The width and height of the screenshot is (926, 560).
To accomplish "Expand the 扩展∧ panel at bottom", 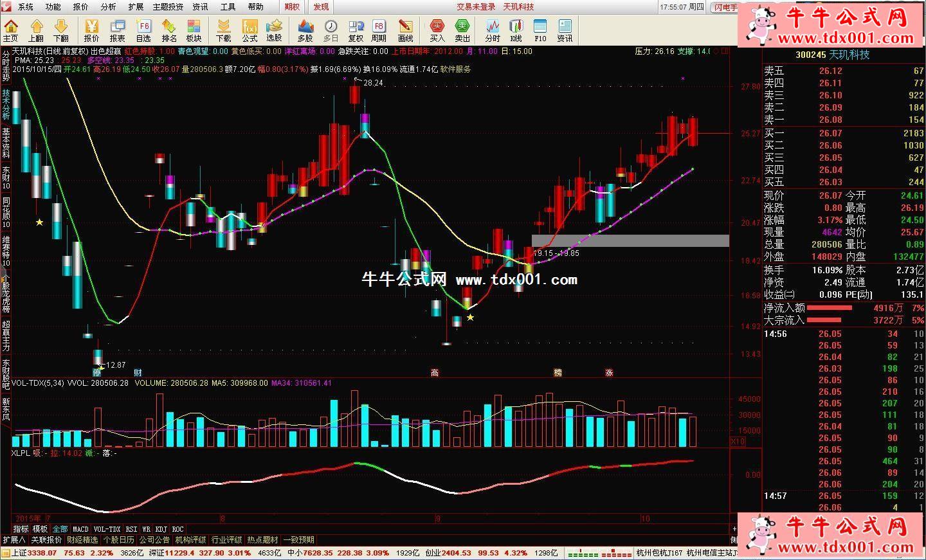I will (x=14, y=540).
